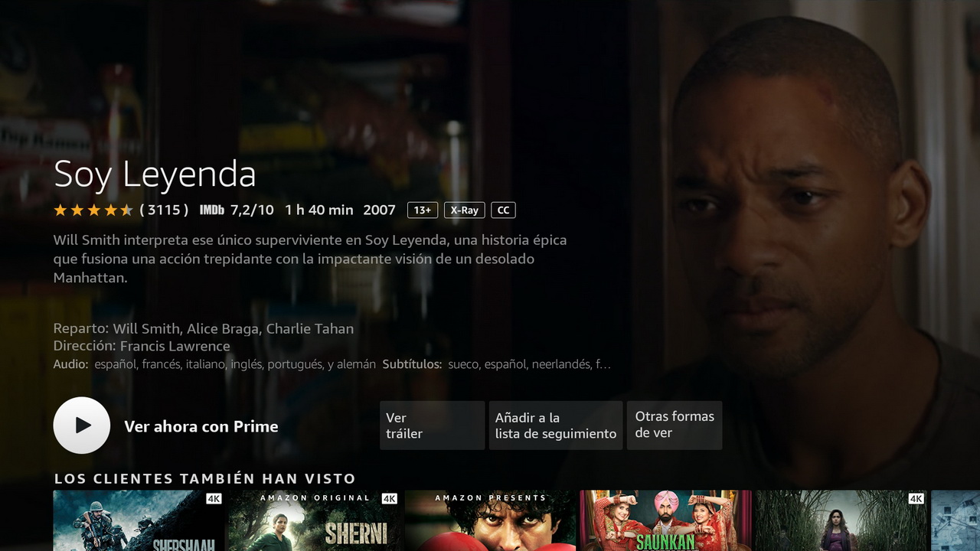
Task: Click the five-star rating icons
Action: [x=93, y=210]
